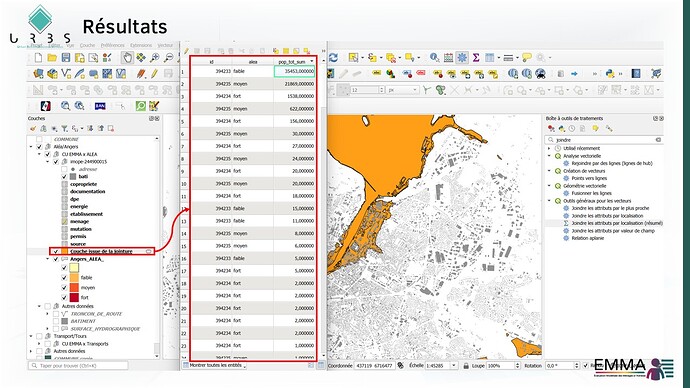This screenshot has height=388, width=690.
Task: Select the Relation aplanie algorithm
Action: [x=587, y=238]
